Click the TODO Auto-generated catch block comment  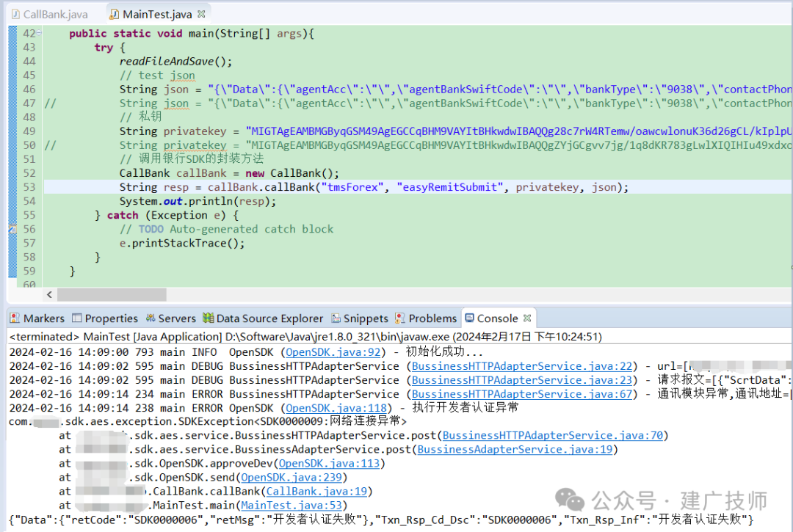tap(226, 230)
